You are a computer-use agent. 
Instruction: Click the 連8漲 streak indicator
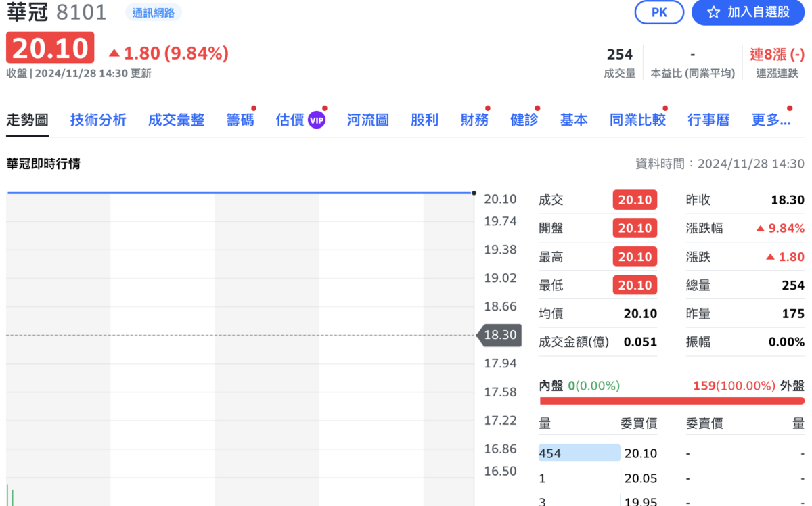tap(777, 54)
